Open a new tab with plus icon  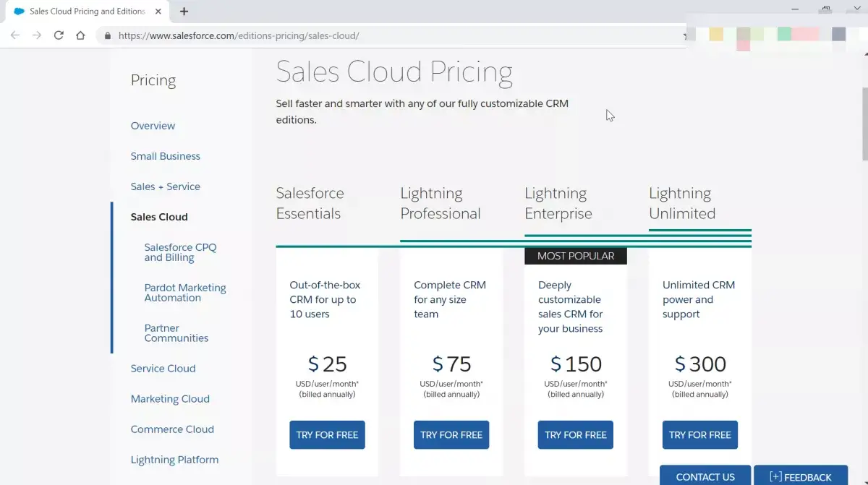tap(184, 12)
